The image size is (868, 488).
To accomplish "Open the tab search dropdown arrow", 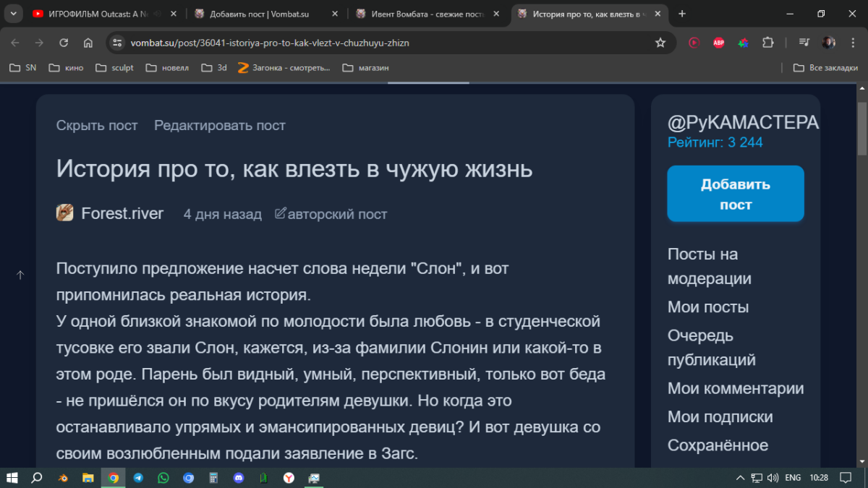I will tap(13, 14).
